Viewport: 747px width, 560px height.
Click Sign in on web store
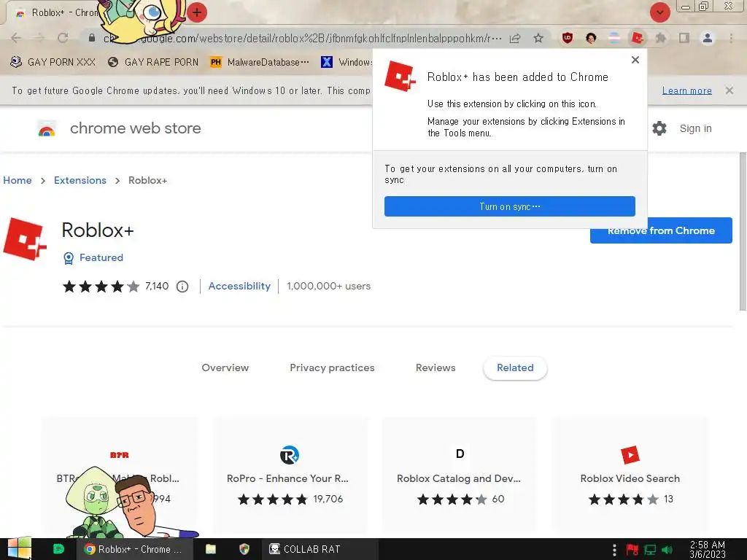(695, 128)
